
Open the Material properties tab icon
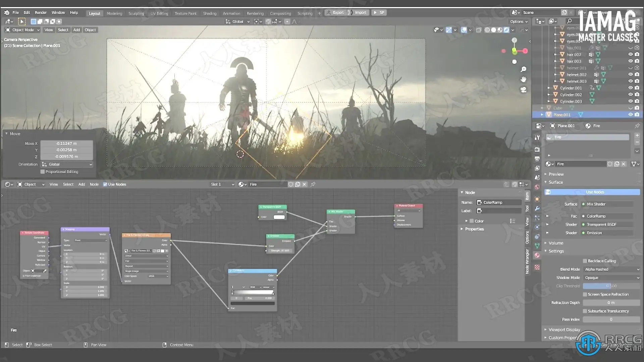(x=537, y=255)
